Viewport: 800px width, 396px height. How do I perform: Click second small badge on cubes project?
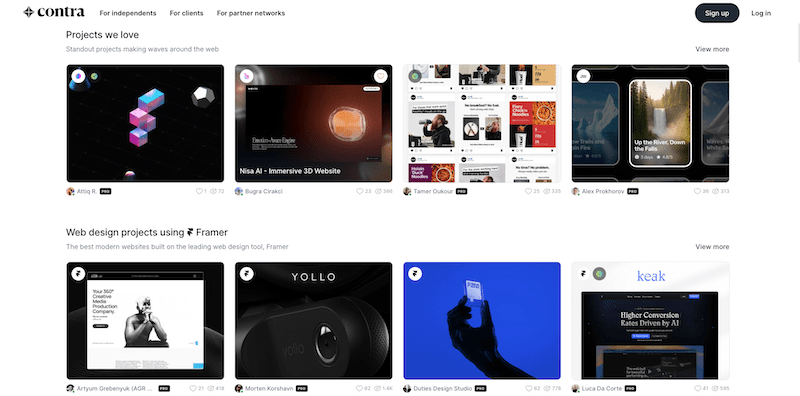tap(94, 77)
